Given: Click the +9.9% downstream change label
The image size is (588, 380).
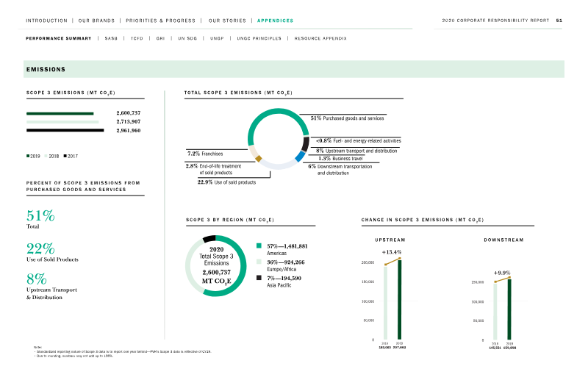Looking at the screenshot, I should point(502,273).
